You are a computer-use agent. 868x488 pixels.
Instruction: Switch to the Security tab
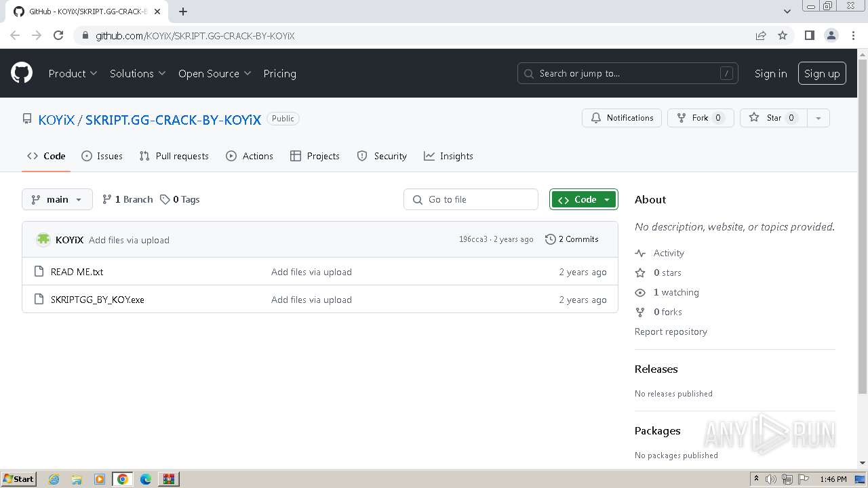point(382,156)
